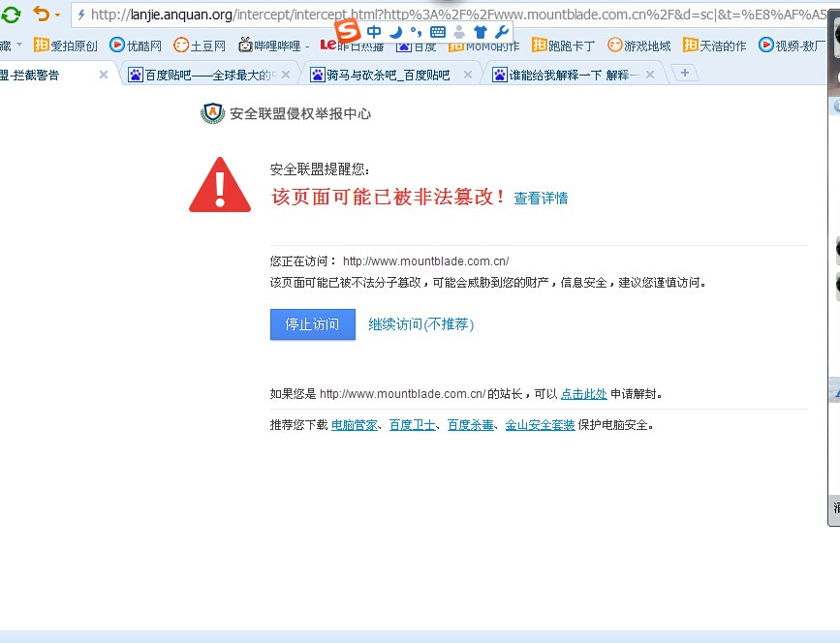Viewport: 840px width, 643px height.
Task: Click the visited URL http://www.mountblade.com.cn/ text
Action: [x=426, y=261]
